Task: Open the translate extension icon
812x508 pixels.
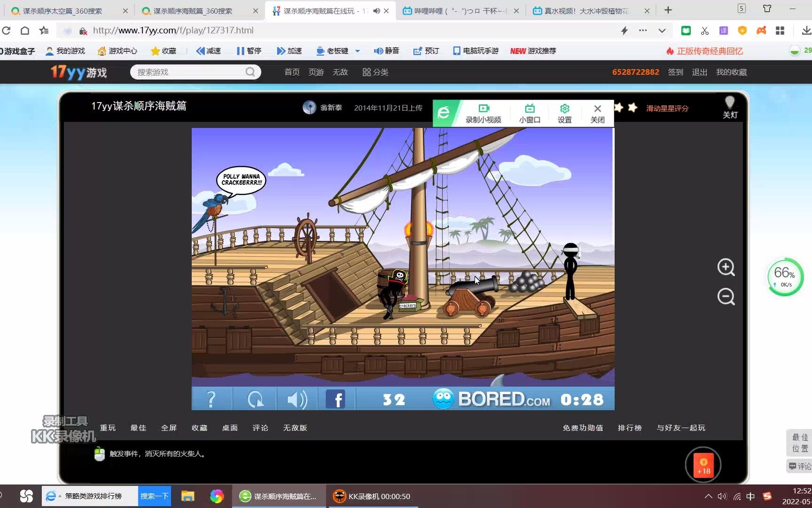Action: tap(724, 31)
